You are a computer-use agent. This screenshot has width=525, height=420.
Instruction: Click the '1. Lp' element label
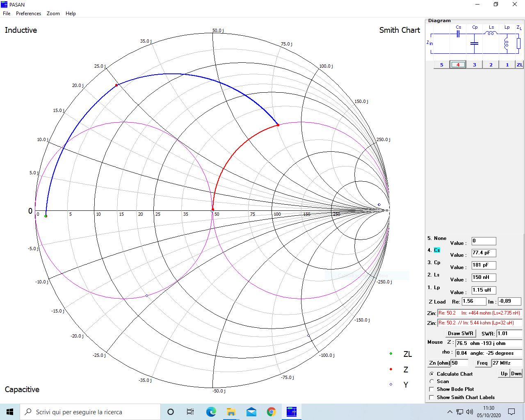pos(434,288)
